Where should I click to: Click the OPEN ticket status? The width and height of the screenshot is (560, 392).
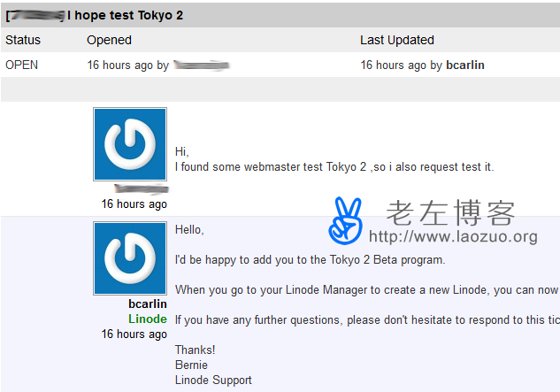point(22,65)
